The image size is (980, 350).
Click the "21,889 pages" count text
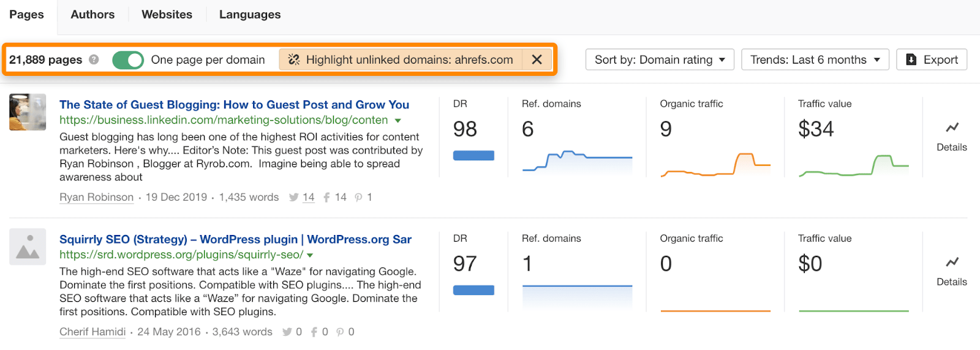(45, 59)
